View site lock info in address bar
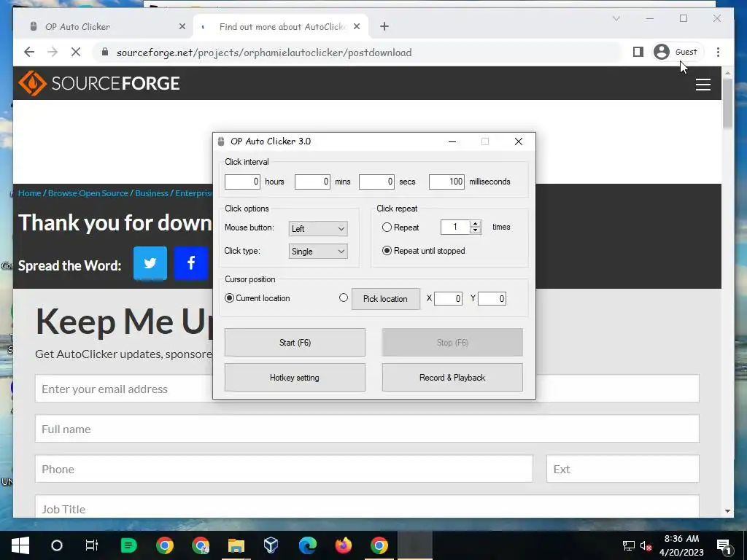 tap(105, 52)
